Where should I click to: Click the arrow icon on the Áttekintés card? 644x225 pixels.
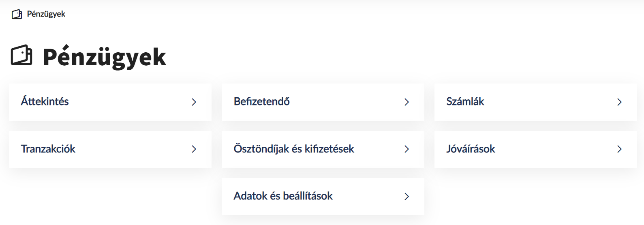(x=194, y=102)
